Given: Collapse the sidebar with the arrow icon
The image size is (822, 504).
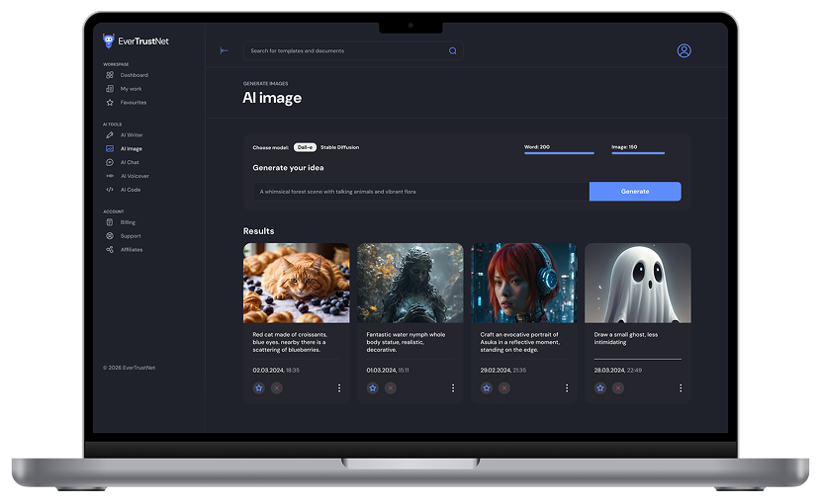Looking at the screenshot, I should tap(224, 50).
